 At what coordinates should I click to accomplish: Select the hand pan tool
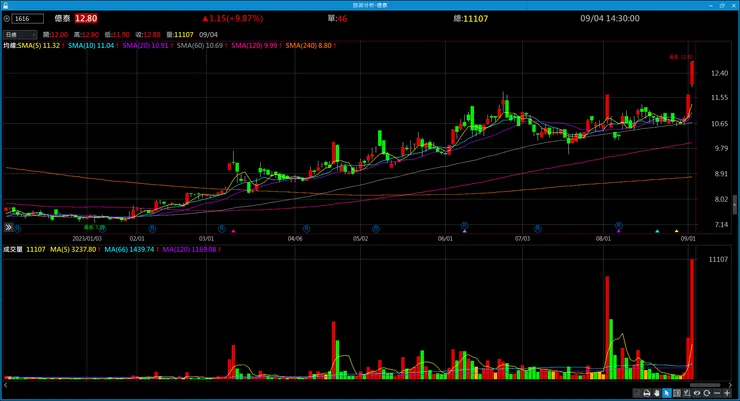[x=656, y=393]
